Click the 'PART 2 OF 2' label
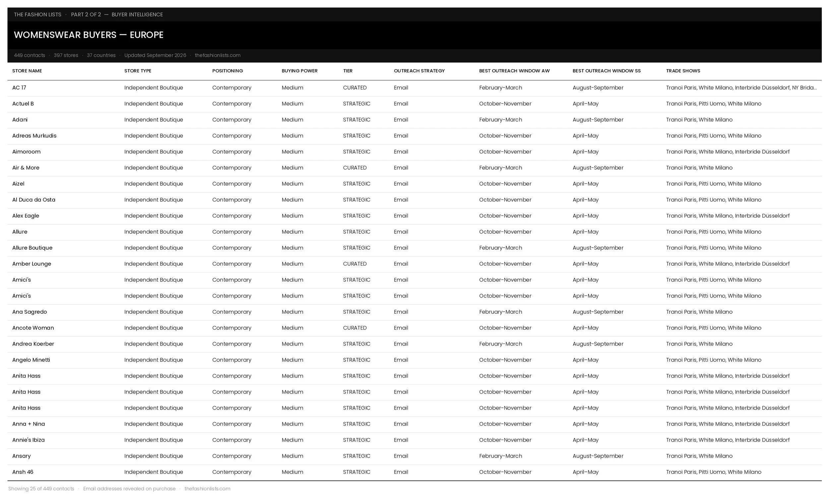The width and height of the screenshot is (829, 504). pyautogui.click(x=86, y=15)
